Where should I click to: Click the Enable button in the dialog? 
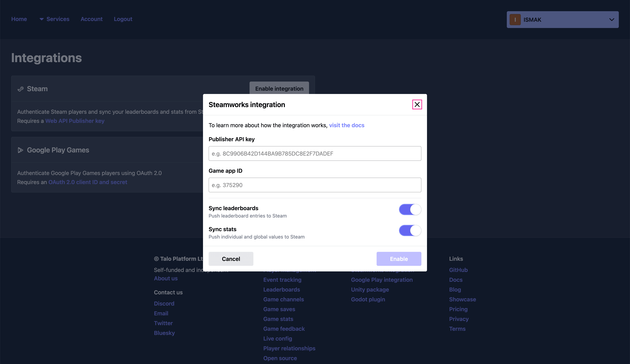click(398, 259)
